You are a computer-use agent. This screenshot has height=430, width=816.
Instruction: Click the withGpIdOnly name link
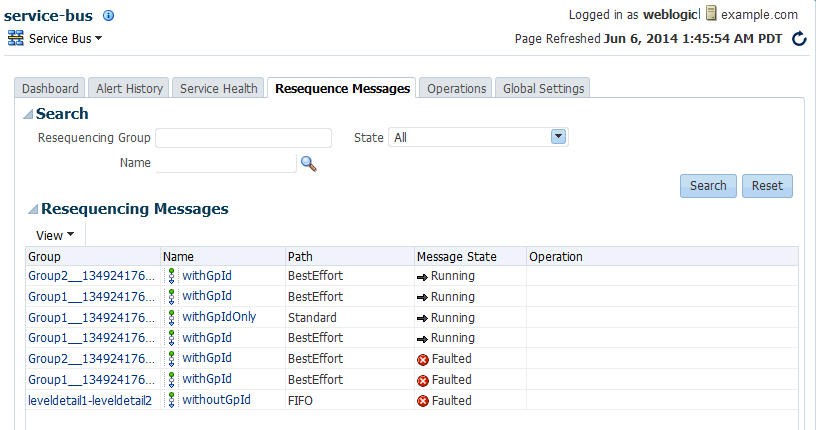click(x=219, y=317)
